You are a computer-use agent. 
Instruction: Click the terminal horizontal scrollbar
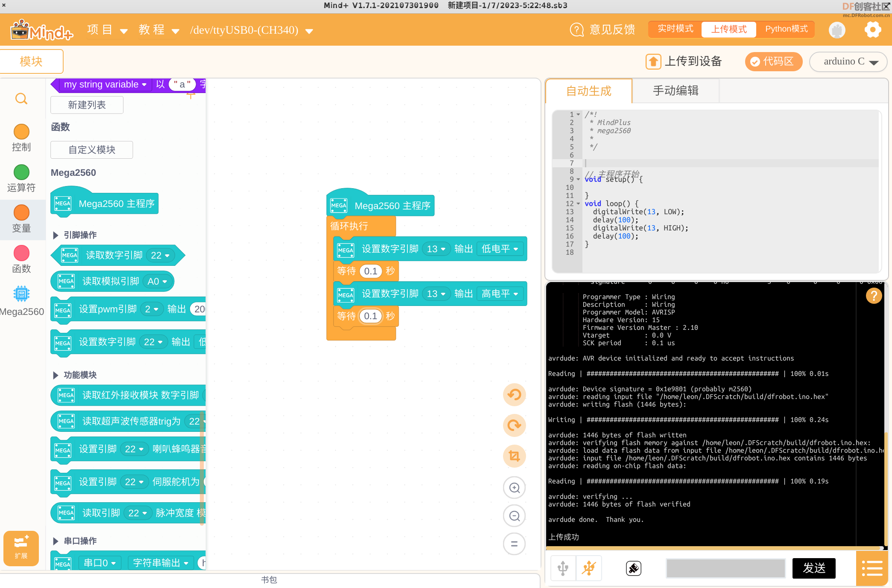pos(714,548)
